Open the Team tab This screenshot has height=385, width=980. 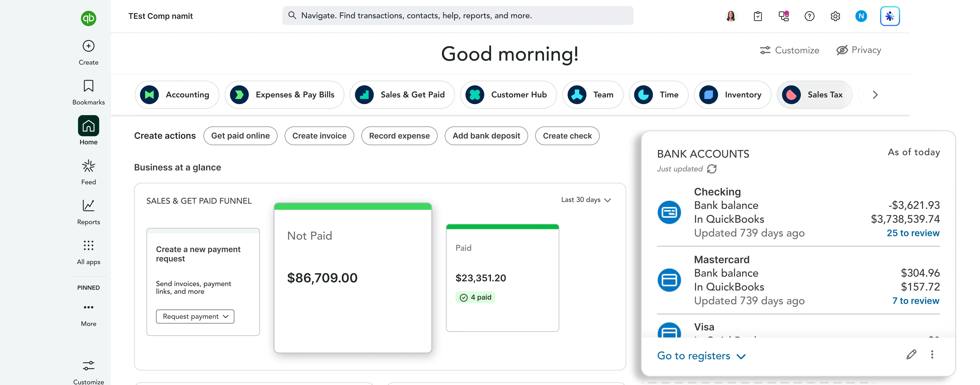(593, 95)
